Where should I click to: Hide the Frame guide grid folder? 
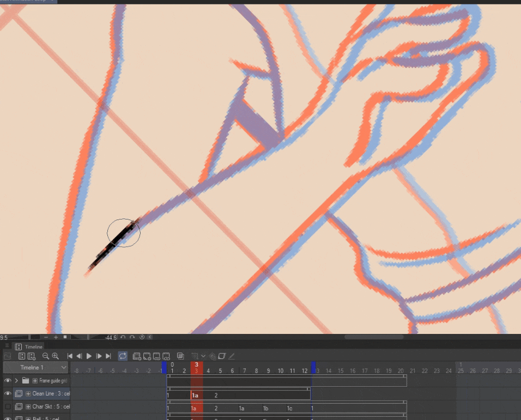click(x=7, y=380)
